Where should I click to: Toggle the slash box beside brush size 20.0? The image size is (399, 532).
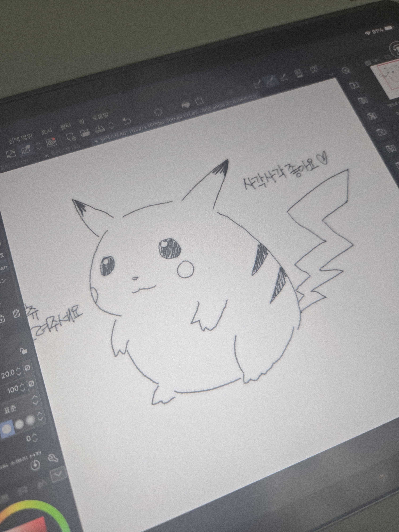click(28, 368)
